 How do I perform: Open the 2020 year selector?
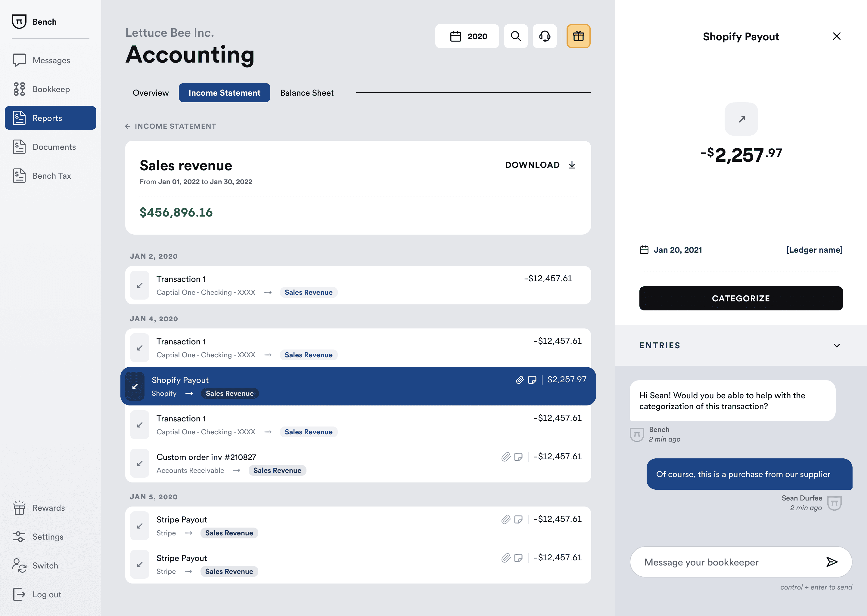tap(467, 36)
